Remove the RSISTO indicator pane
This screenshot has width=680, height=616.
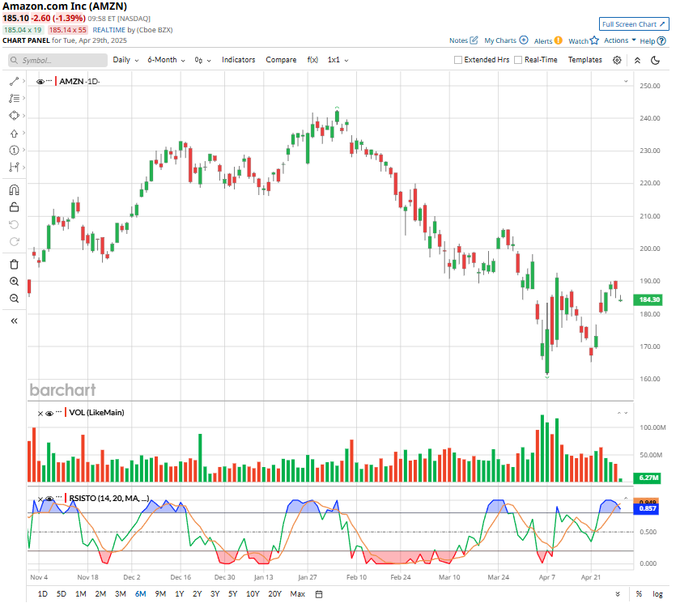[40, 499]
